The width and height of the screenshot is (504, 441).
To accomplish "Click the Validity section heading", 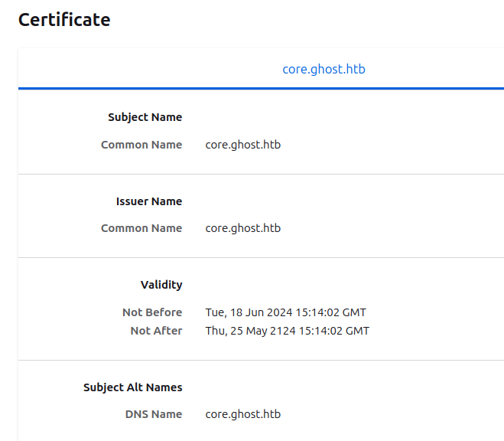I will click(x=161, y=285).
